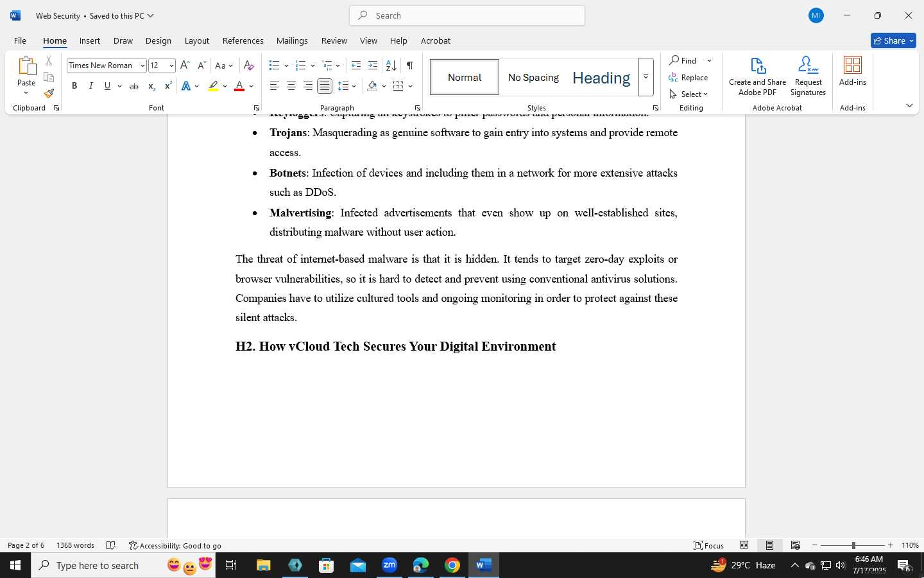Open the font size dropdown

pyautogui.click(x=171, y=66)
